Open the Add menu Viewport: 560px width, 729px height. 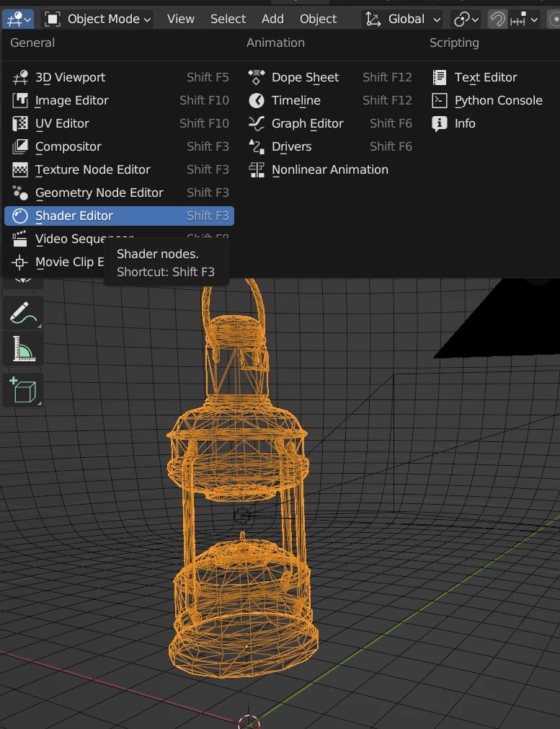click(272, 19)
